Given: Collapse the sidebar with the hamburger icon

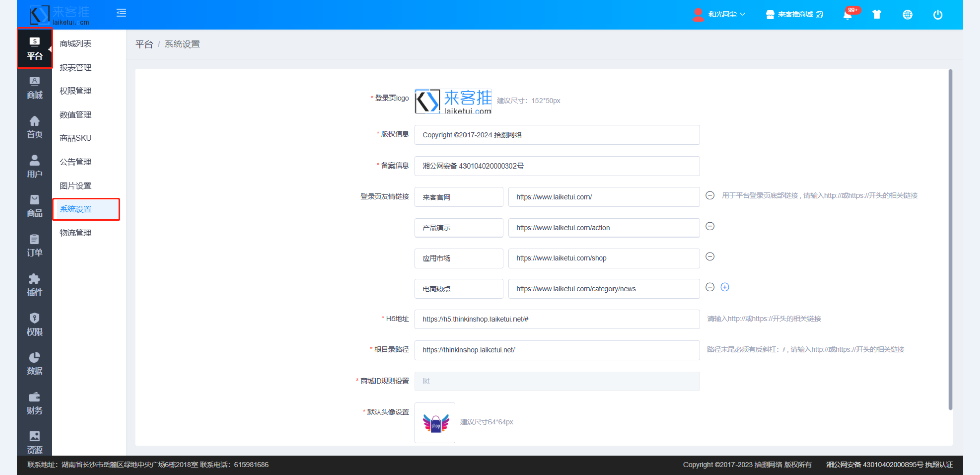Looking at the screenshot, I should click(x=121, y=13).
